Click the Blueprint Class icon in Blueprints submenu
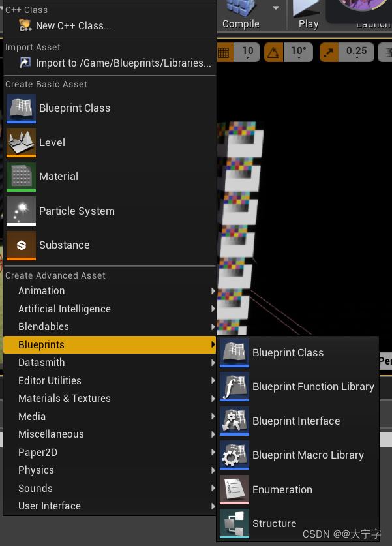 pyautogui.click(x=234, y=352)
